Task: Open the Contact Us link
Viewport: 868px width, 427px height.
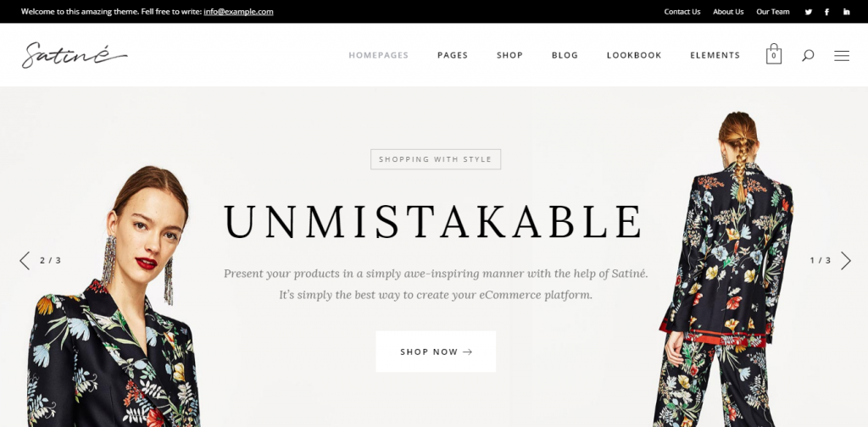Action: pyautogui.click(x=682, y=12)
